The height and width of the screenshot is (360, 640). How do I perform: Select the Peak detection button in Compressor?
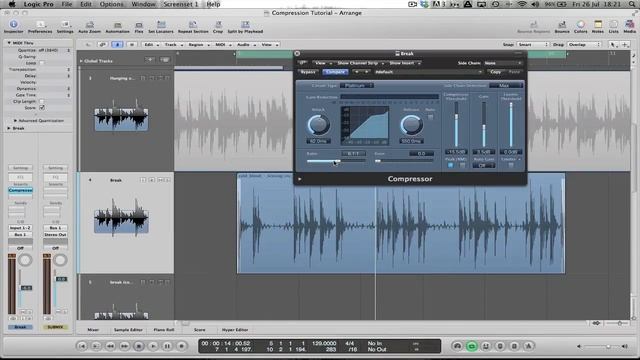(x=450, y=165)
